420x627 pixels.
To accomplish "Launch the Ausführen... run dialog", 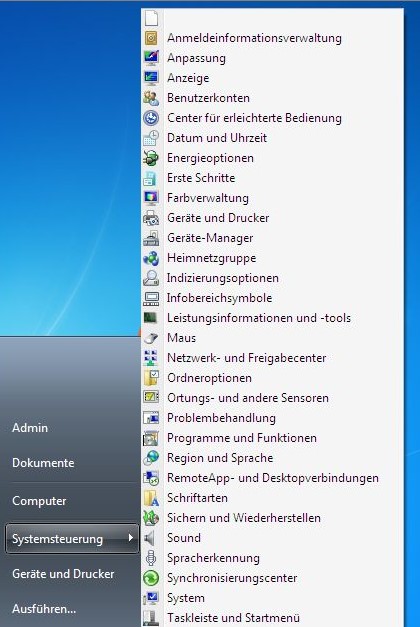I will pyautogui.click(x=44, y=609).
